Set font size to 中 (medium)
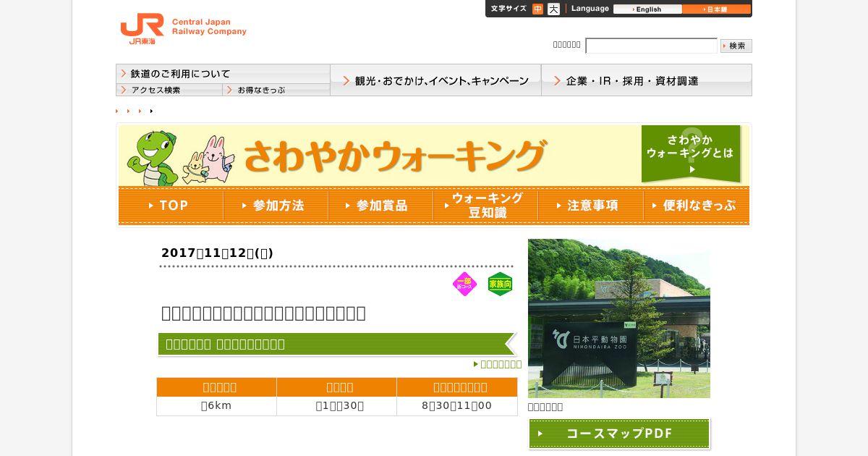 pyautogui.click(x=537, y=9)
